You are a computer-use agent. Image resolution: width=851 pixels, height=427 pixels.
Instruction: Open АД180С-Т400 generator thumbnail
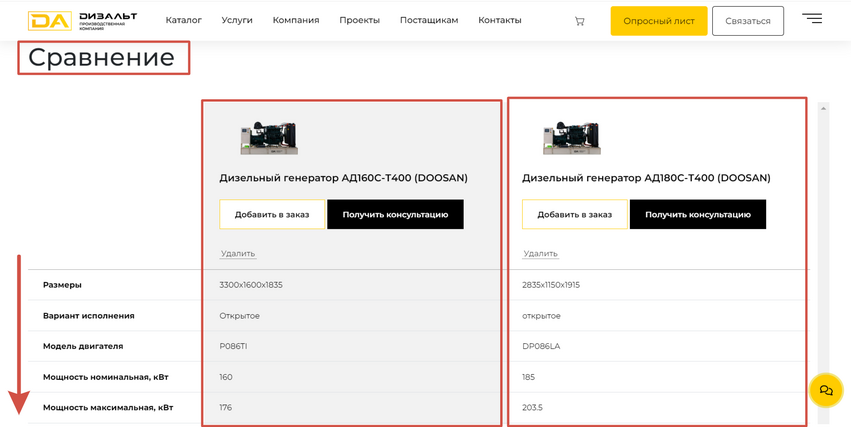click(572, 138)
